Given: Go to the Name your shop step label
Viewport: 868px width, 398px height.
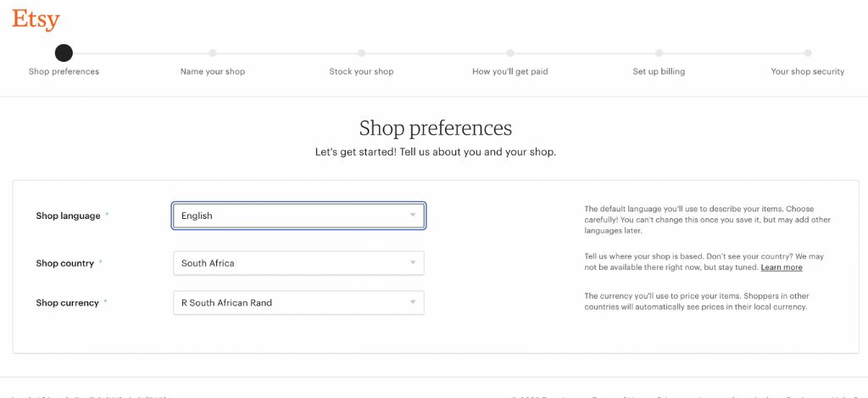Looking at the screenshot, I should (213, 71).
